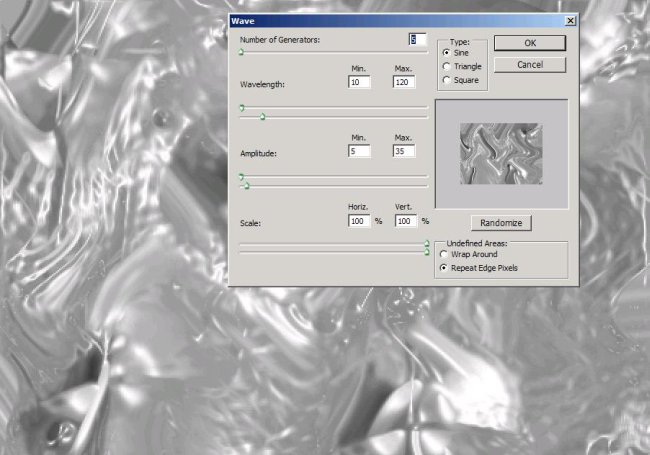Click the horizontal Scale slider handle
This screenshot has height=455, width=650.
pos(427,243)
